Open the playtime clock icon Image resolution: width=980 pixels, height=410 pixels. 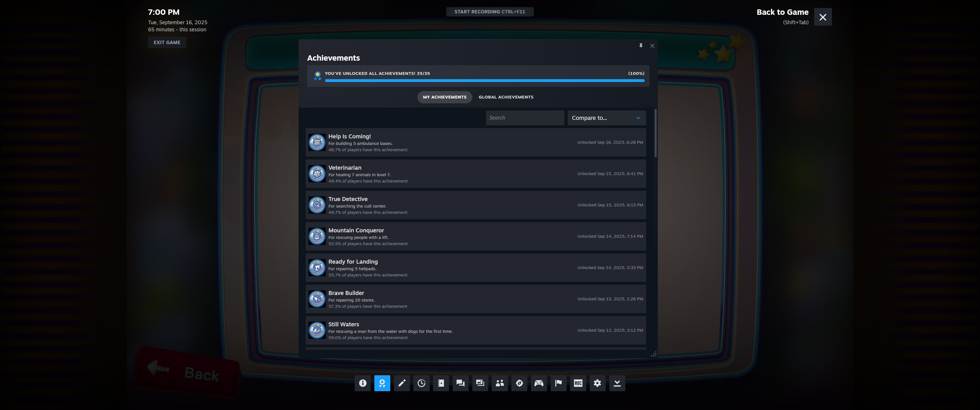click(x=421, y=383)
